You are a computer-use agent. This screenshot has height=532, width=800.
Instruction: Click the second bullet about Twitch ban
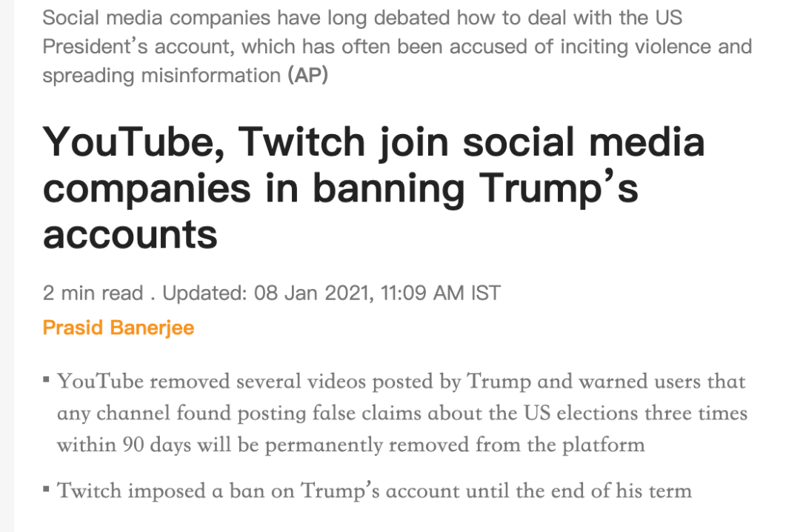point(374,491)
